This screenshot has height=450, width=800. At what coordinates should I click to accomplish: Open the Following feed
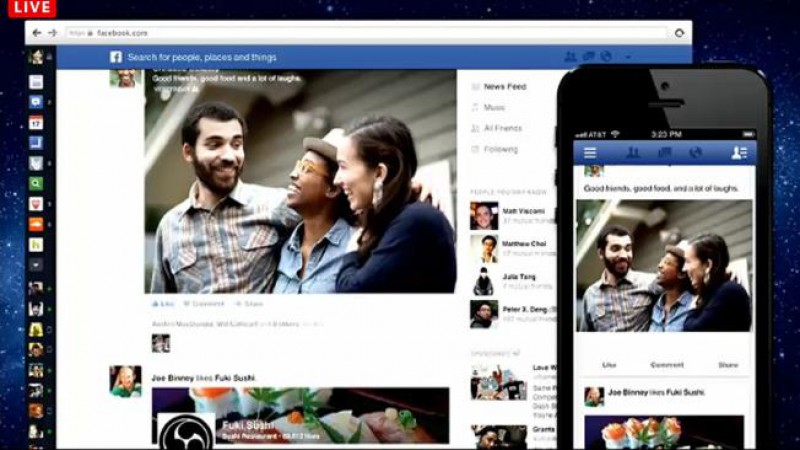[x=500, y=149]
